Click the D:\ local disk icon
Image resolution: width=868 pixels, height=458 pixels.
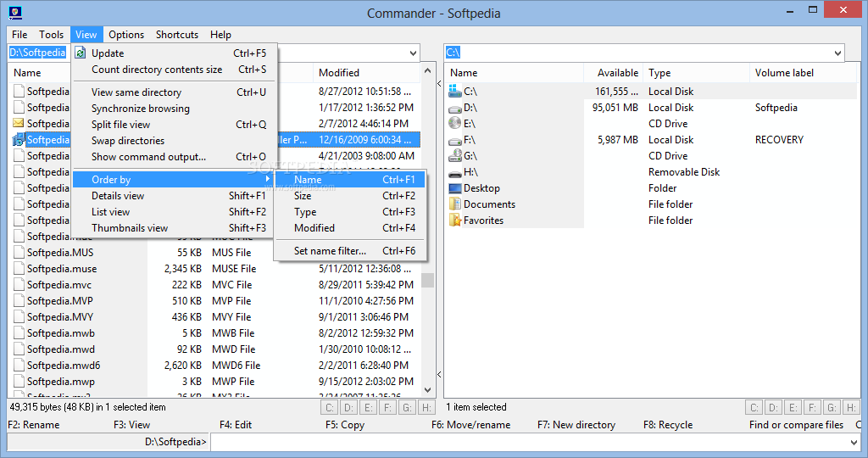tap(455, 108)
